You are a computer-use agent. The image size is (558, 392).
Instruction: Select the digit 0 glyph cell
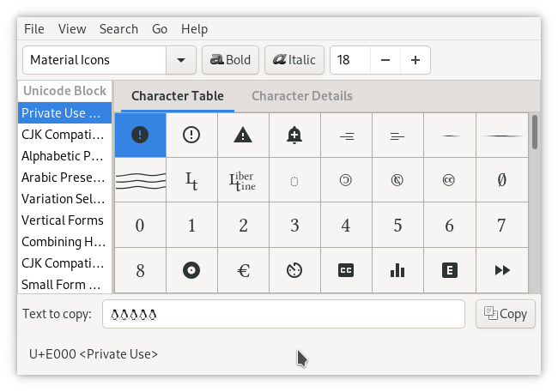[x=140, y=226]
